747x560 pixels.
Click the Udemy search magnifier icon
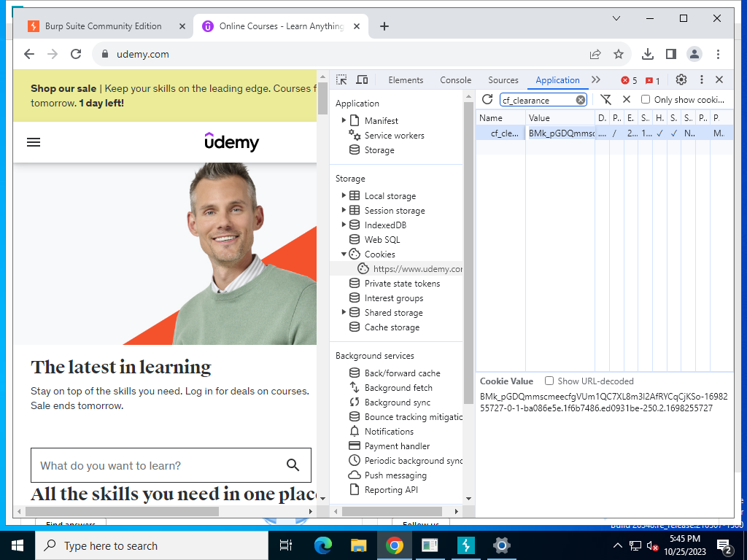pos(293,465)
